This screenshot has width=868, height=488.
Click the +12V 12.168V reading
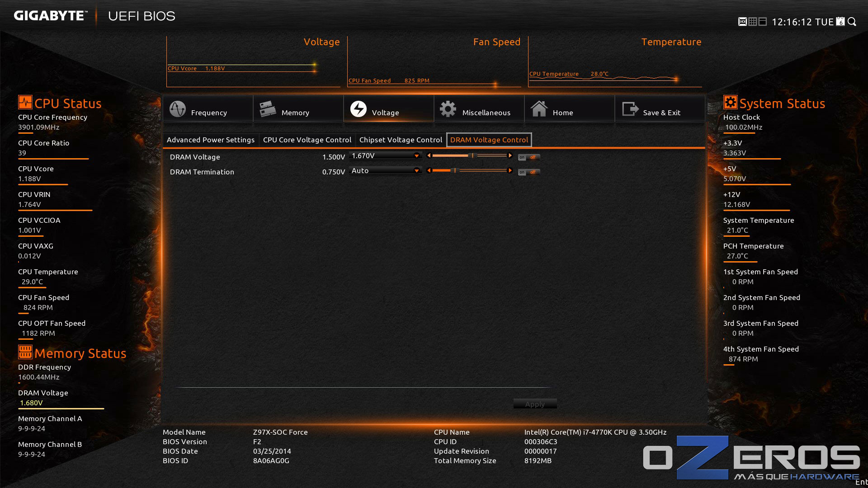click(737, 205)
